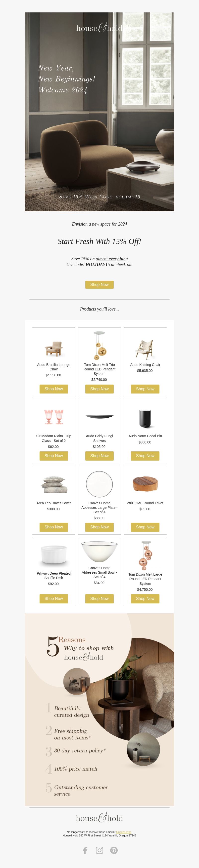Select the Sir Madam Rialto Tulip Glass image
Image resolution: width=199 pixels, height=868 pixels.
54,417
